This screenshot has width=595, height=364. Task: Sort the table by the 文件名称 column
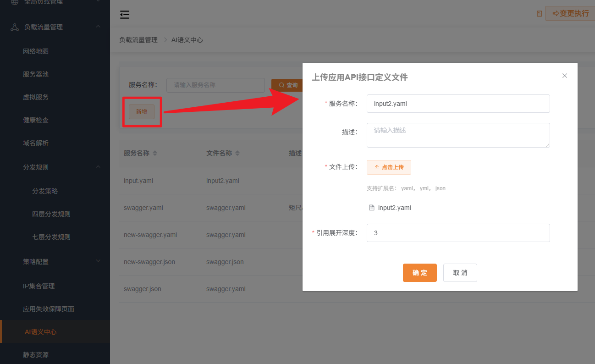tap(237, 153)
